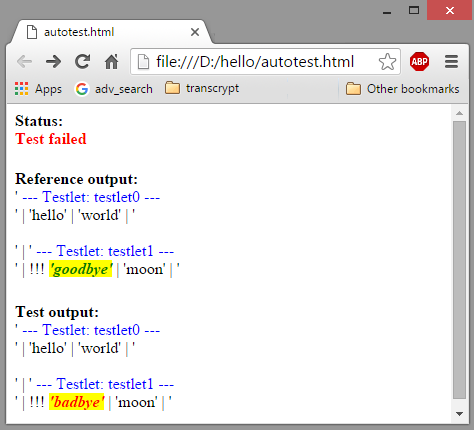The image size is (474, 430).
Task: Close the autotest.html tab
Action: point(195,32)
